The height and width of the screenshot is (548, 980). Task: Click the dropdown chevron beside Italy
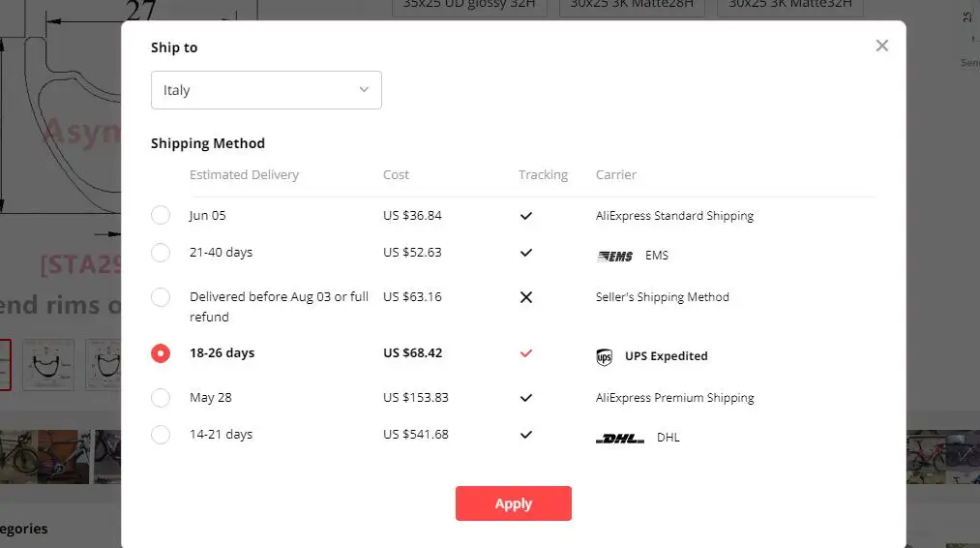click(x=364, y=90)
